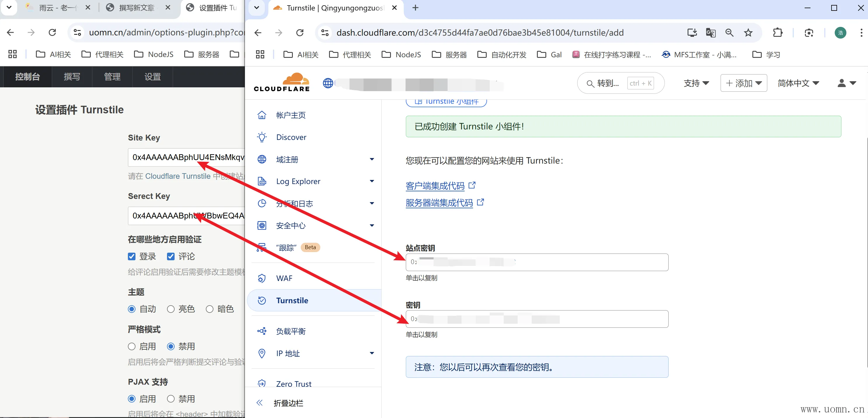This screenshot has width=868, height=418.
Task: Open the 添加 dropdown button
Action: click(743, 83)
